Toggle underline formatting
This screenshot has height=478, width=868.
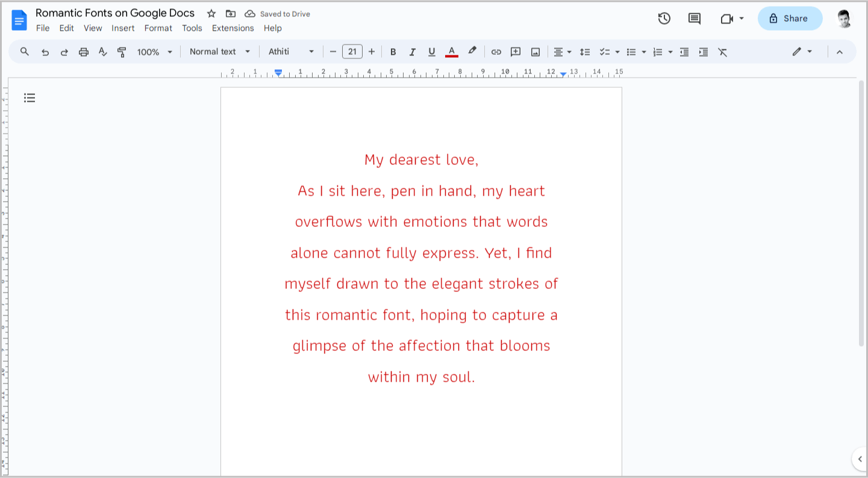432,52
